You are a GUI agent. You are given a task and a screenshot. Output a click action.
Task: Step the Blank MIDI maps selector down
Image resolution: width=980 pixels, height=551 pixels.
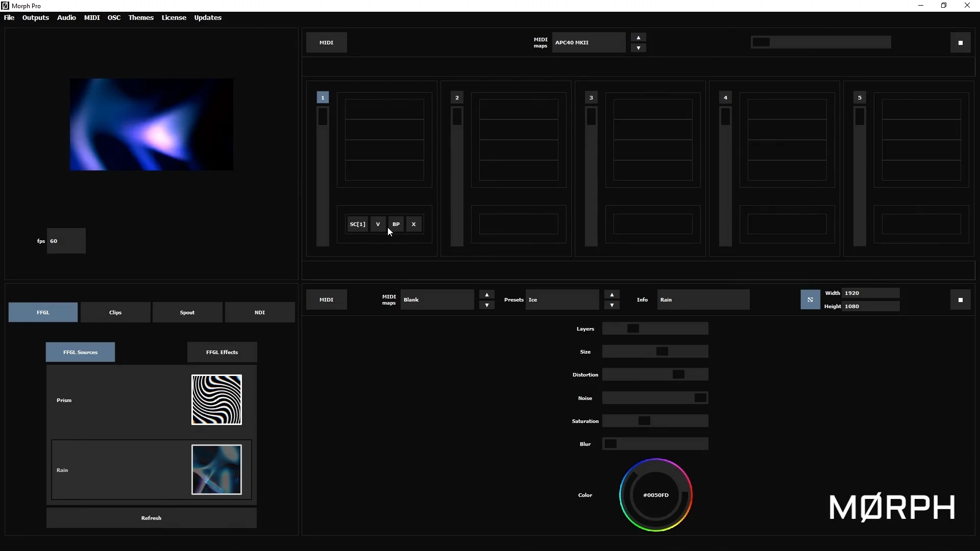[486, 305]
